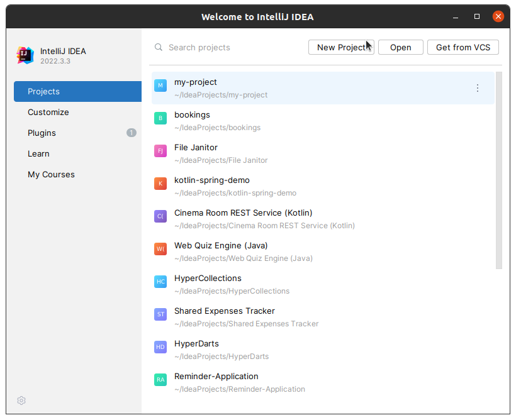This screenshot has width=516, height=420.
Task: Click the C( icon of Cinema Room
Action: (160, 216)
